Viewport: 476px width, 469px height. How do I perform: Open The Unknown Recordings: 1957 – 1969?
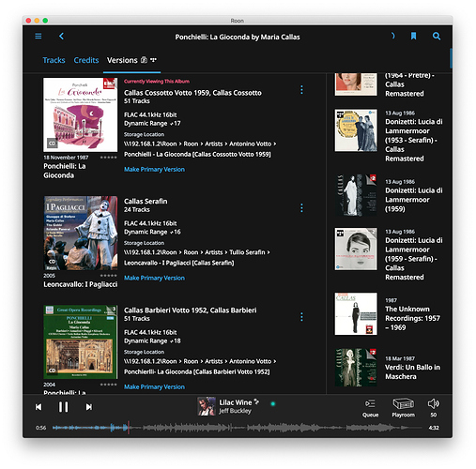(x=412, y=318)
